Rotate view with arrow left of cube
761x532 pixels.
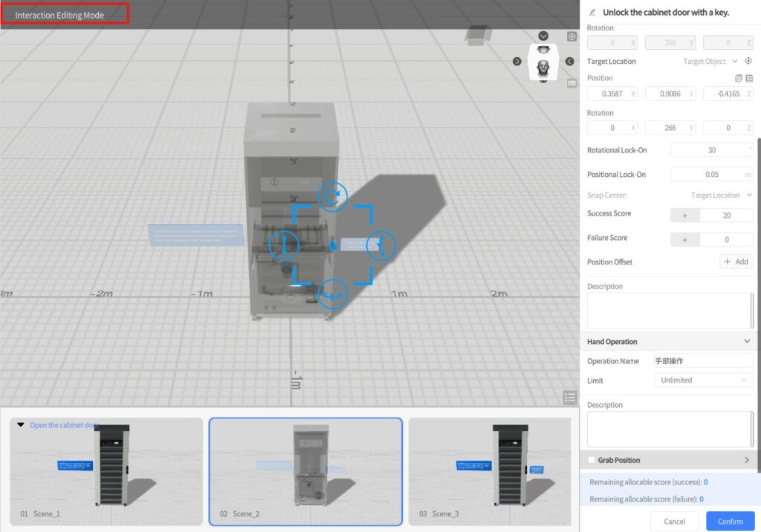(517, 62)
